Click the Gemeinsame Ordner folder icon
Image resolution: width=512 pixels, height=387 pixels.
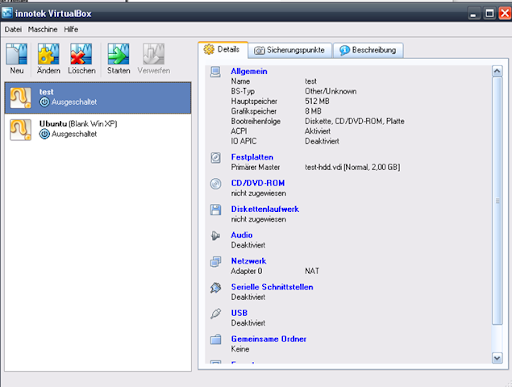(x=216, y=339)
